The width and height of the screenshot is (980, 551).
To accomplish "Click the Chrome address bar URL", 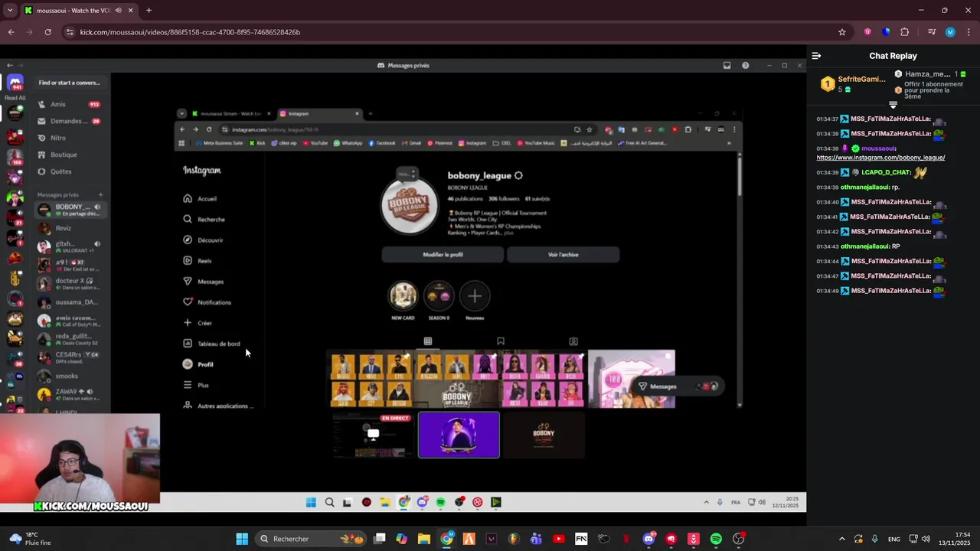I will (x=190, y=32).
